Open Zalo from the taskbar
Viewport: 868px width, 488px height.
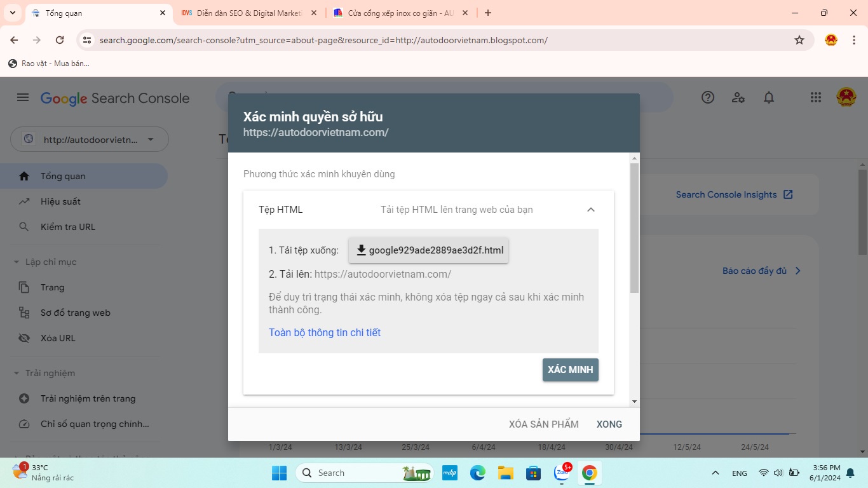pyautogui.click(x=562, y=473)
